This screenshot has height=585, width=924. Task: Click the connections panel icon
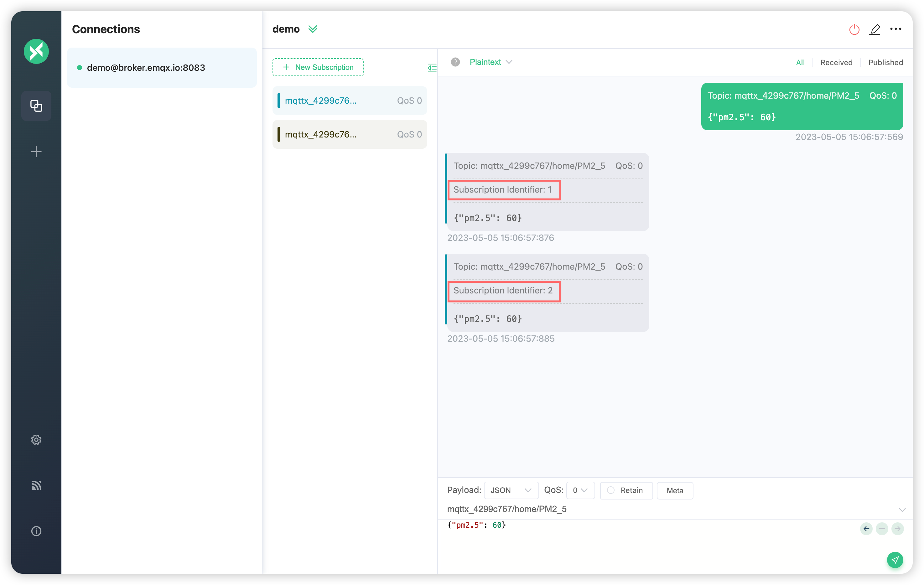pyautogui.click(x=36, y=106)
